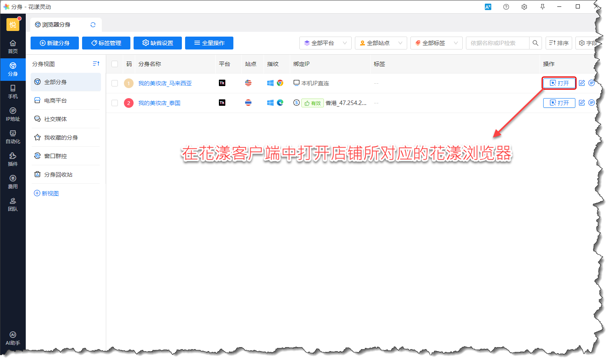
Task: Click the IP icon for 我的美妆店_马来西亚
Action: click(x=591, y=83)
